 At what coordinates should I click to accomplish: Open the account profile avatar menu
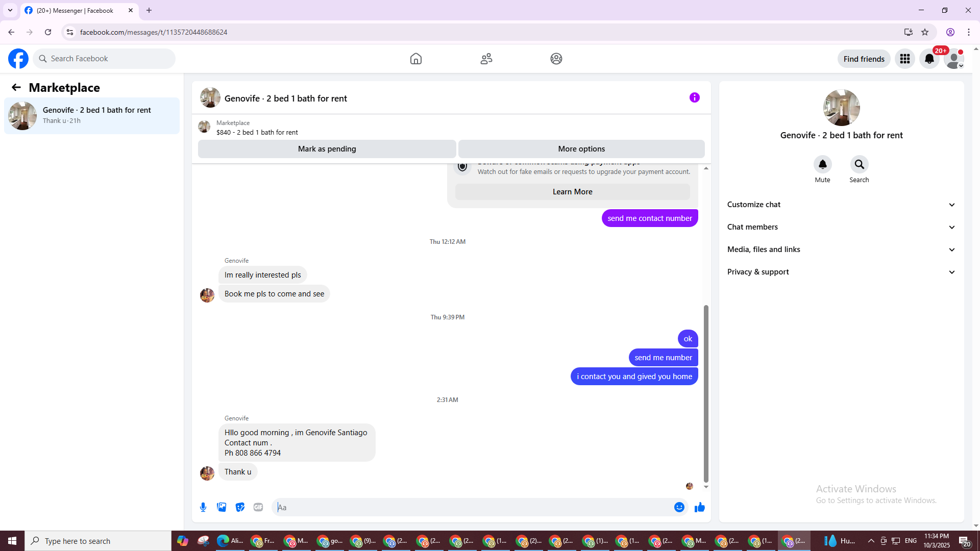pyautogui.click(x=954, y=59)
